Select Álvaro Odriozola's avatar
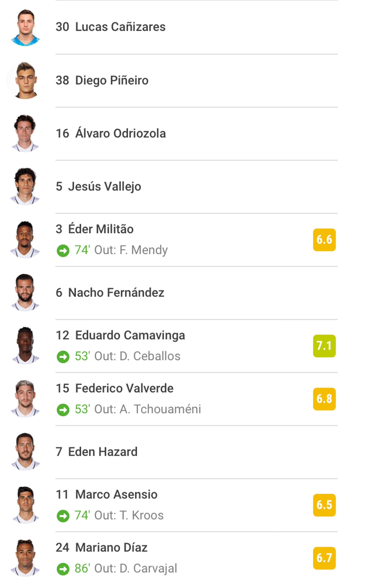Image resolution: width=366 pixels, height=588 pixels. click(x=25, y=133)
